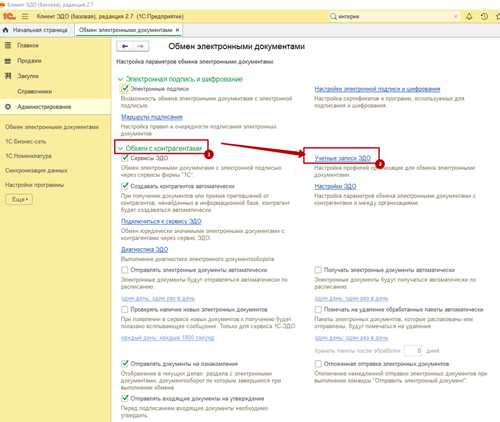Enable automatic sending of electronic documents
The image size is (500, 422).
pos(125,270)
